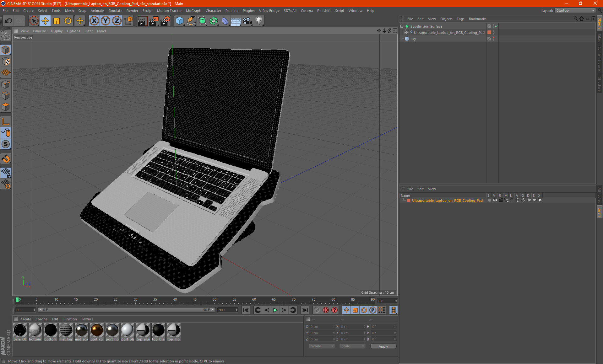Select the port_col material swatch
The image size is (603, 364).
(97, 330)
